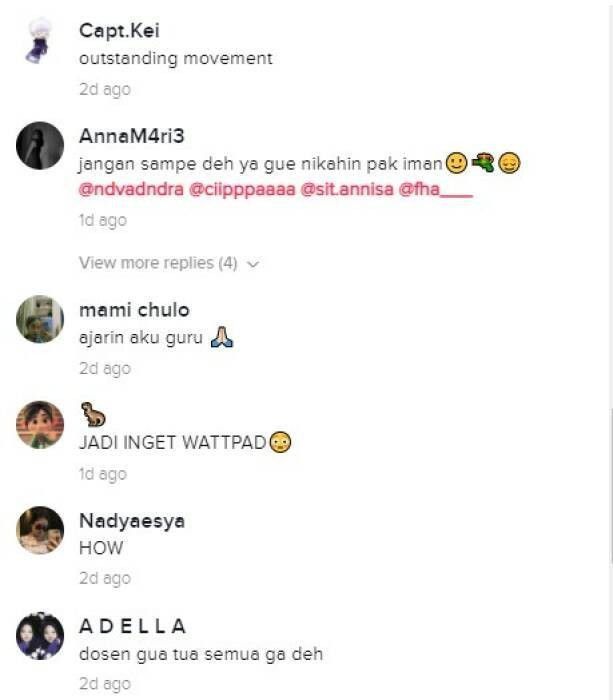613x700 pixels.
Task: Open the @ciipppaaaa mention
Action: pyautogui.click(x=242, y=189)
